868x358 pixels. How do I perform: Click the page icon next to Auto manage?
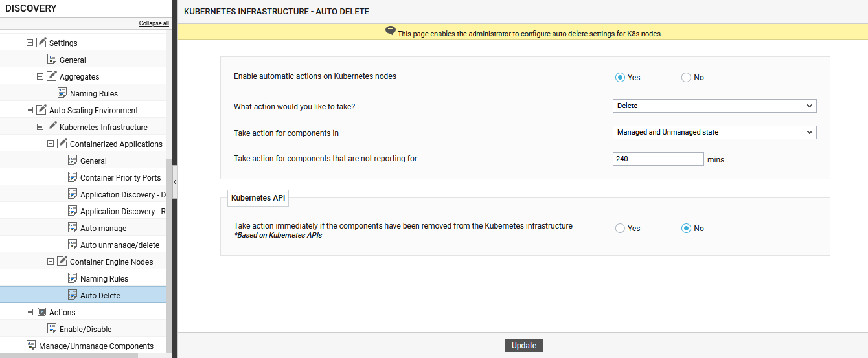pos(73,228)
